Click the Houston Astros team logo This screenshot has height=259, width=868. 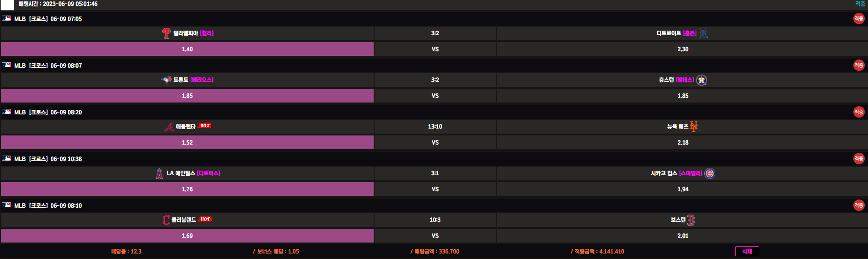tap(702, 80)
